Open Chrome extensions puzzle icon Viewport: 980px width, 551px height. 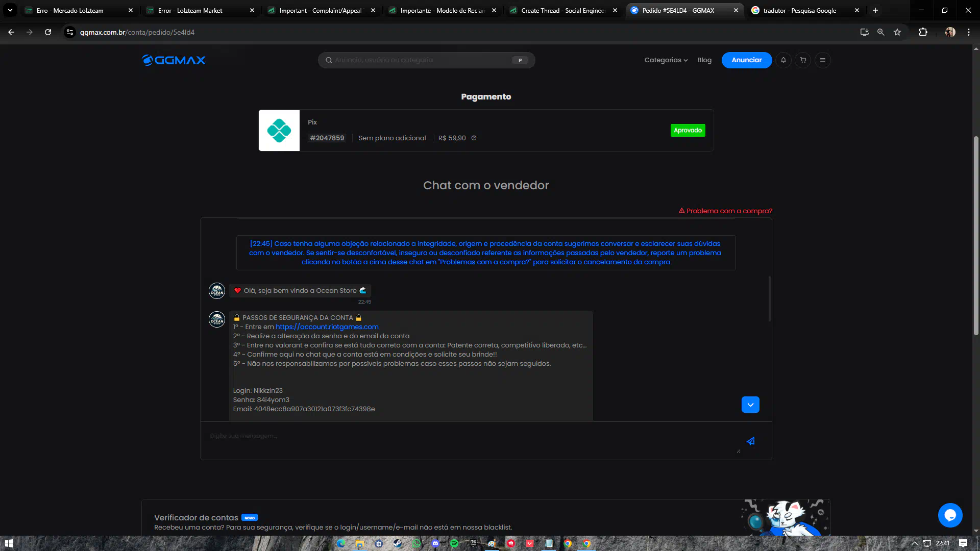(x=923, y=32)
